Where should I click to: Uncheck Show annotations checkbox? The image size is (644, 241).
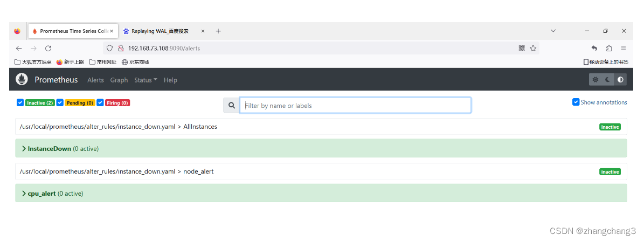pos(576,102)
